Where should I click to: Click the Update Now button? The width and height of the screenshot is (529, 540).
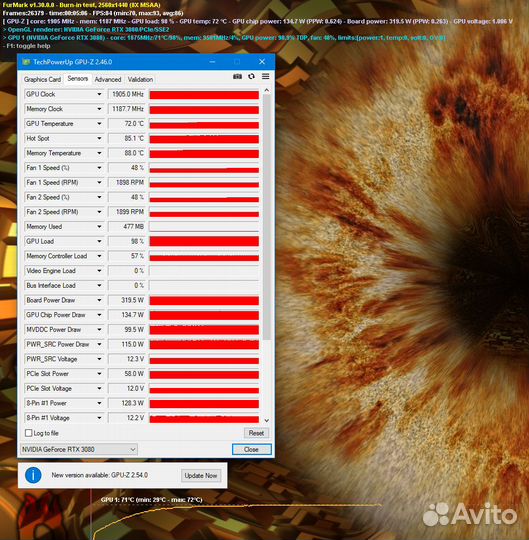(x=201, y=476)
